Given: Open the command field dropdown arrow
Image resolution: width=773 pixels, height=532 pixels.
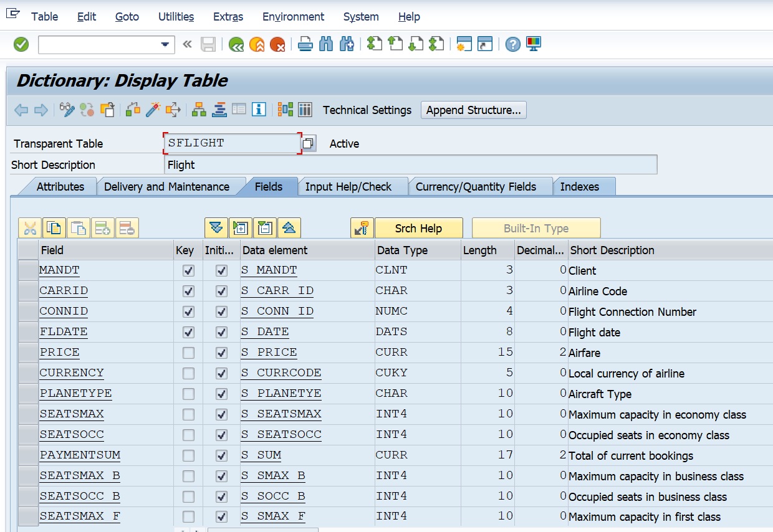Looking at the screenshot, I should [x=165, y=44].
